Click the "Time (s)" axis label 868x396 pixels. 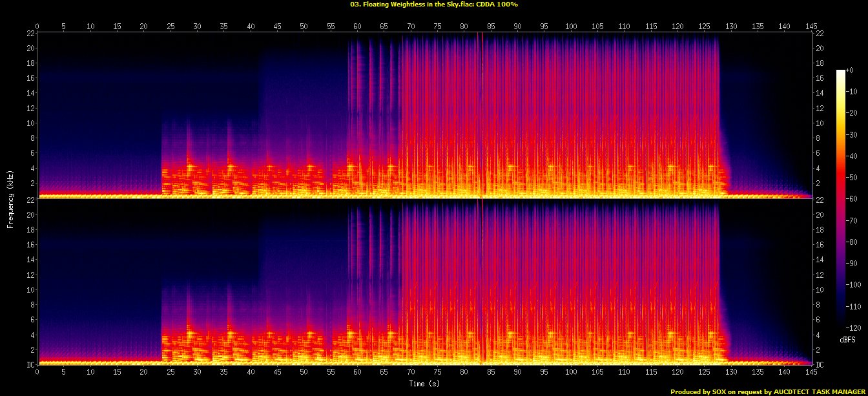pos(424,383)
